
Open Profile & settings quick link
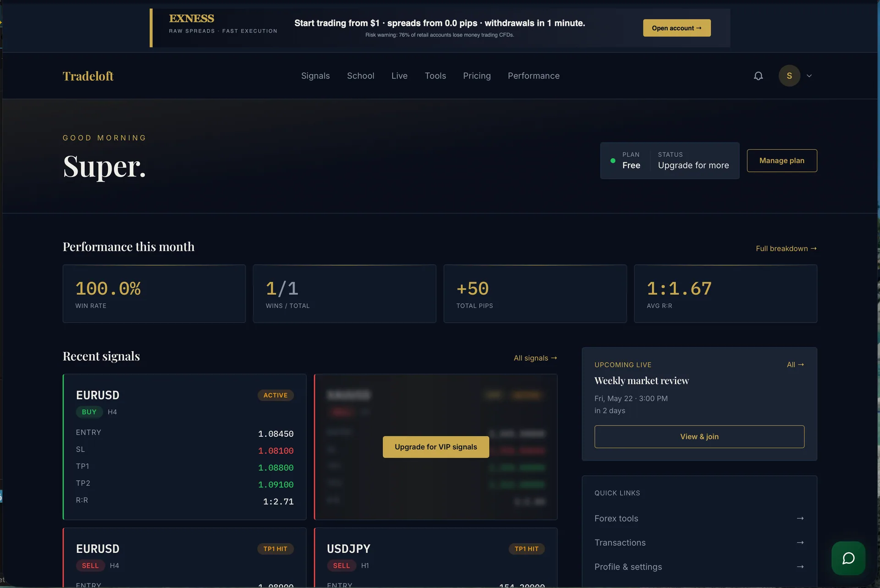pyautogui.click(x=699, y=567)
